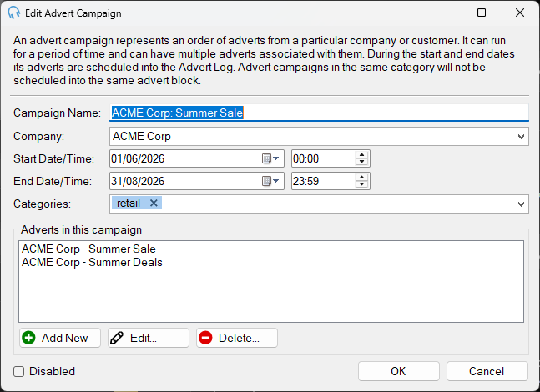Remove the retail category tag
Viewport: 540px width, 392px height.
point(154,203)
